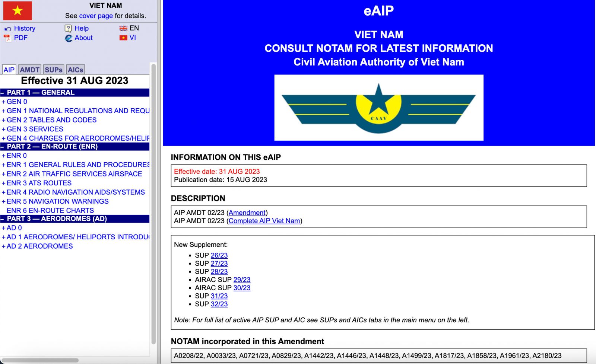Click the Vietnamese flag icon for VI
The height and width of the screenshot is (364, 596).
click(x=123, y=38)
